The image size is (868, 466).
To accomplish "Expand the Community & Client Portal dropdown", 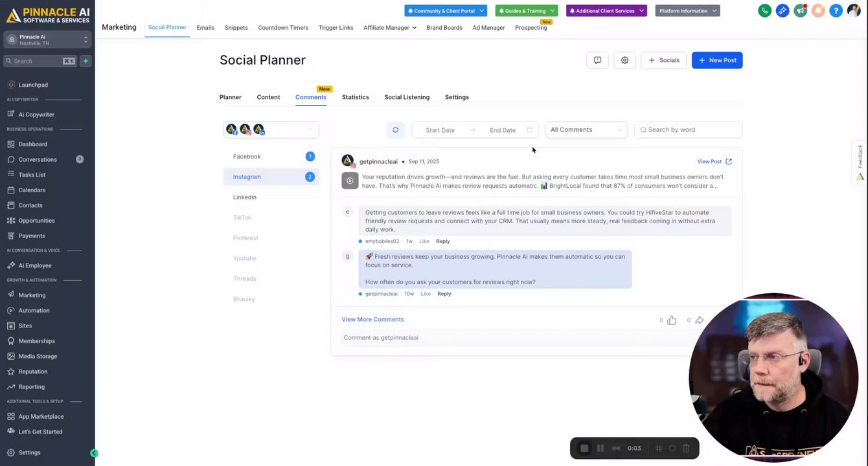I will point(445,11).
